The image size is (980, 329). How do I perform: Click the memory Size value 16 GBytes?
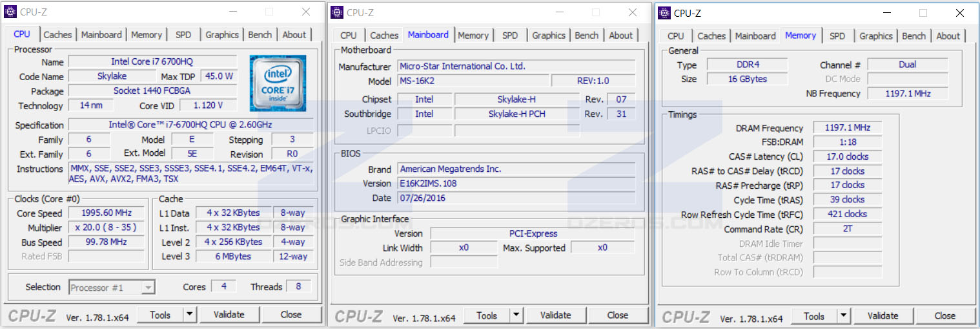coord(748,79)
